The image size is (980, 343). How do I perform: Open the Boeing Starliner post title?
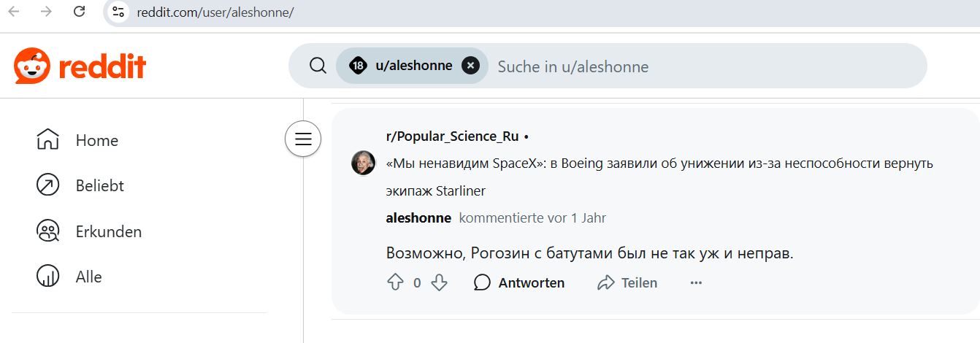pos(659,177)
